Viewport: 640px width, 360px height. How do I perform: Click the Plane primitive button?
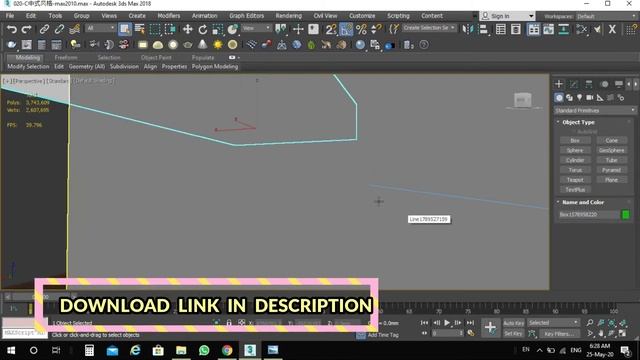(611, 180)
